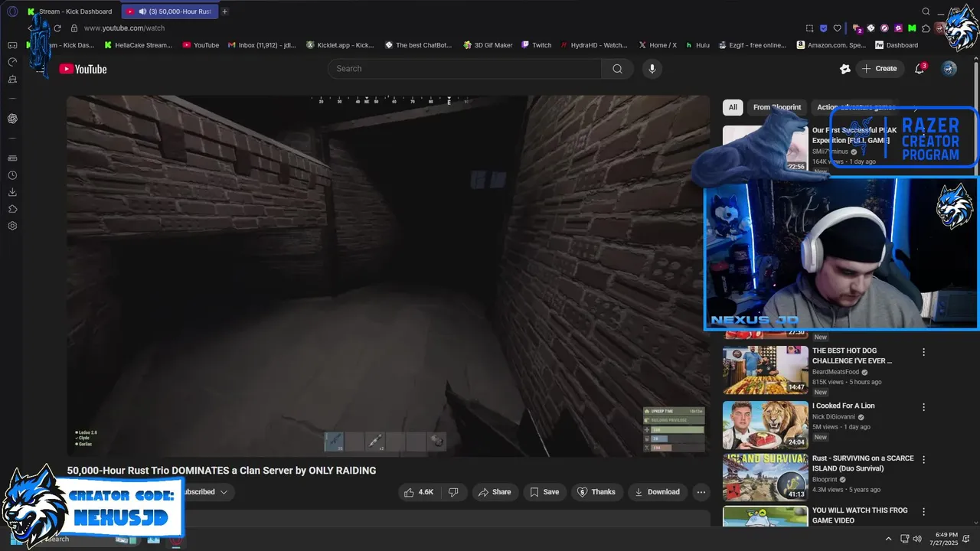Open options for BEST HOT DOG CHALLENGE video
The width and height of the screenshot is (980, 551).
click(923, 352)
